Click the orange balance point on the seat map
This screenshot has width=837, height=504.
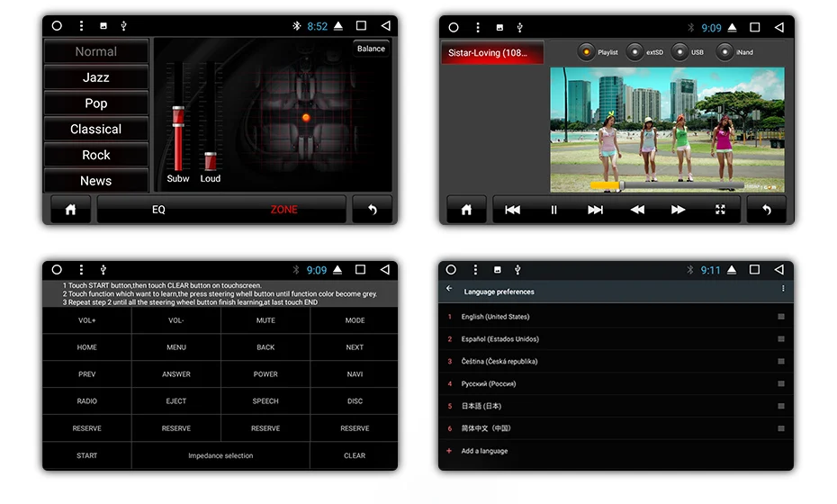[x=306, y=118]
